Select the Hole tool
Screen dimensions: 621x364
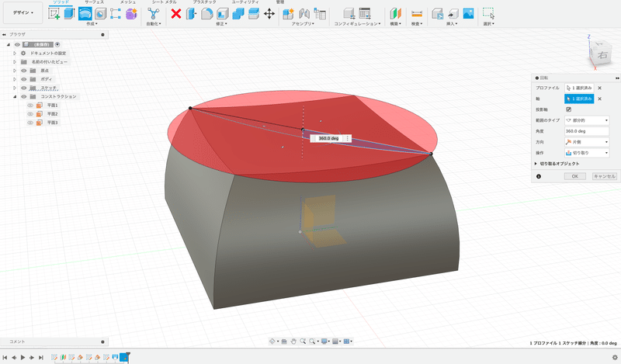coord(100,13)
